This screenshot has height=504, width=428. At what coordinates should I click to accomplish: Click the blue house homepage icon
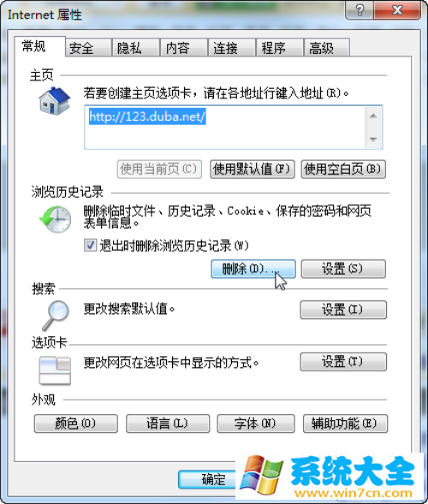pos(54,101)
